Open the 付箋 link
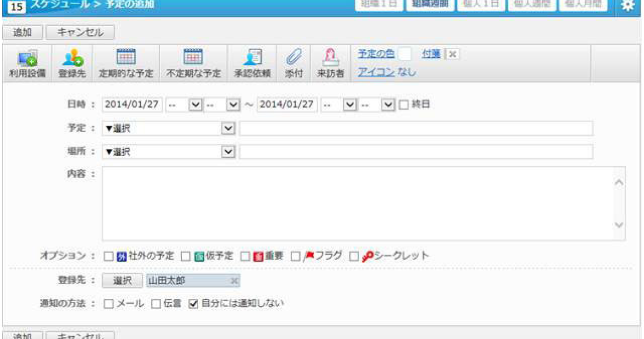Image resolution: width=644 pixels, height=339 pixels. (x=431, y=54)
